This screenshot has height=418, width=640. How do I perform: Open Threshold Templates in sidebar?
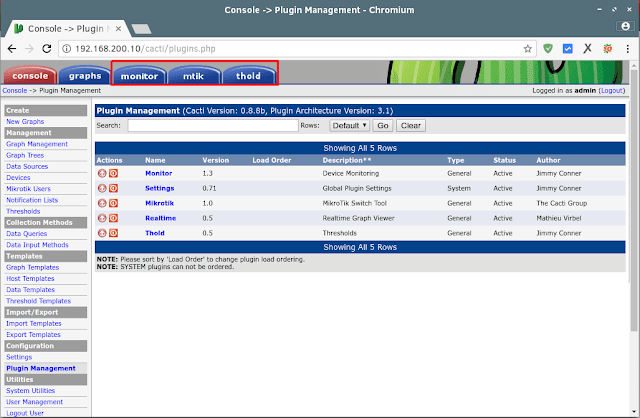pos(38,301)
